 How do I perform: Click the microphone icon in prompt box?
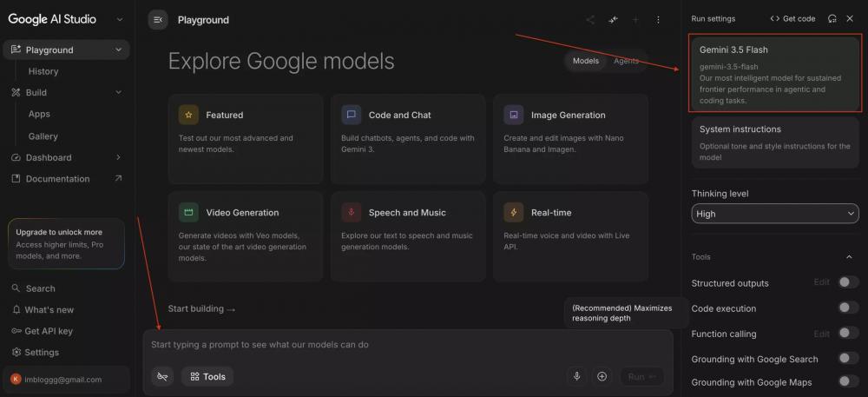coord(577,376)
